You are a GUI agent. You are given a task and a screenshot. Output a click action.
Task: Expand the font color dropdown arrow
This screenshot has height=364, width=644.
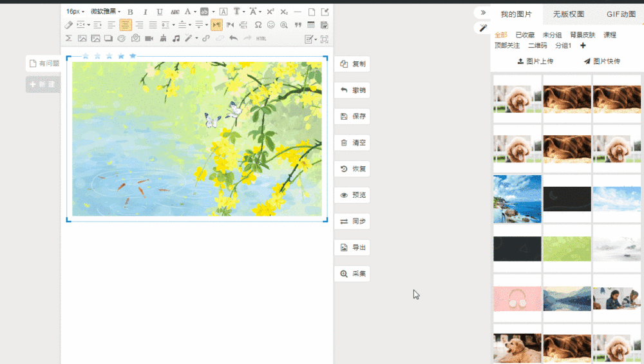point(194,12)
